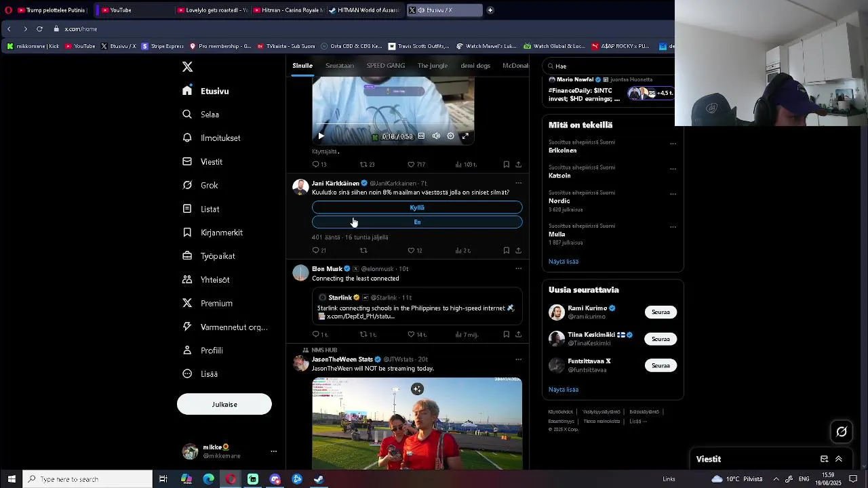Switch to demi dogs tab
Viewport: 868px width, 488px height.
coord(475,66)
